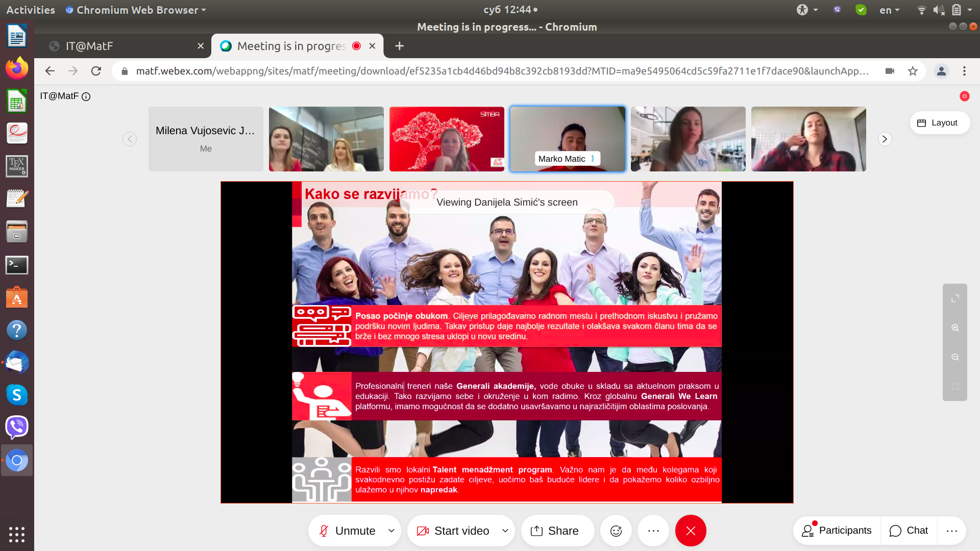Click the address bar URL
This screenshot has width=980, height=551.
tap(502, 71)
